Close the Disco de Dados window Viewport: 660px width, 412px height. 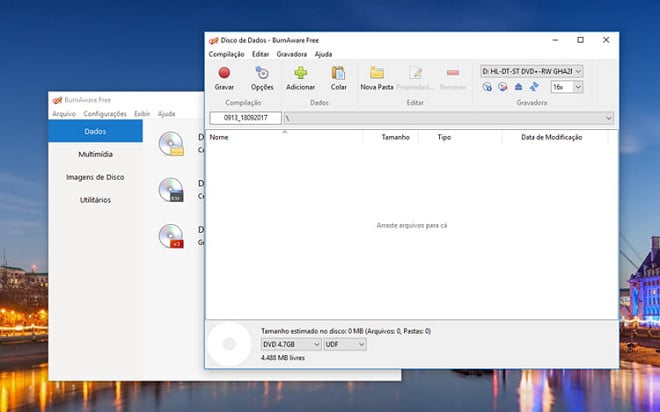coord(606,40)
